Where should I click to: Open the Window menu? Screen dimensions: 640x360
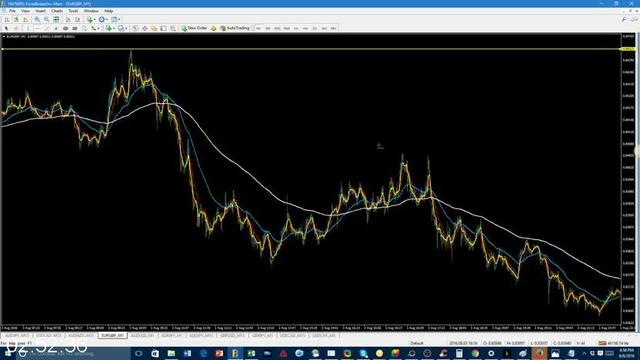coord(91,11)
